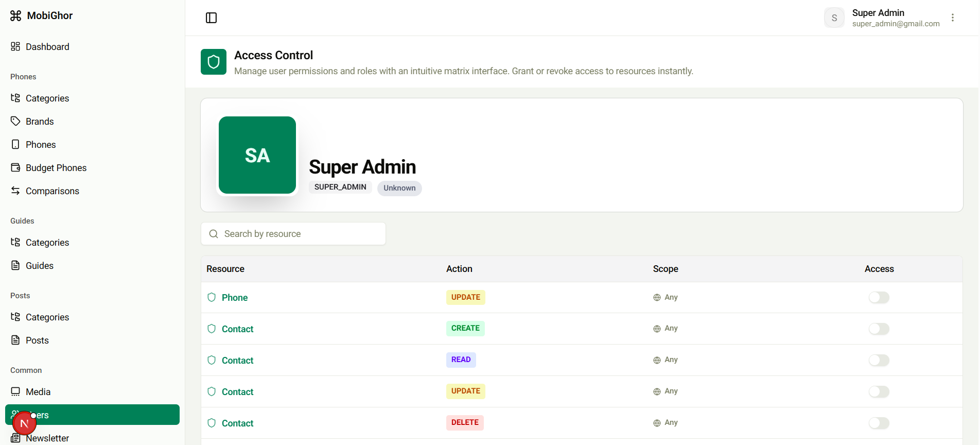Turn on Contact DELETE access switch
This screenshot has height=445, width=980.
[879, 423]
